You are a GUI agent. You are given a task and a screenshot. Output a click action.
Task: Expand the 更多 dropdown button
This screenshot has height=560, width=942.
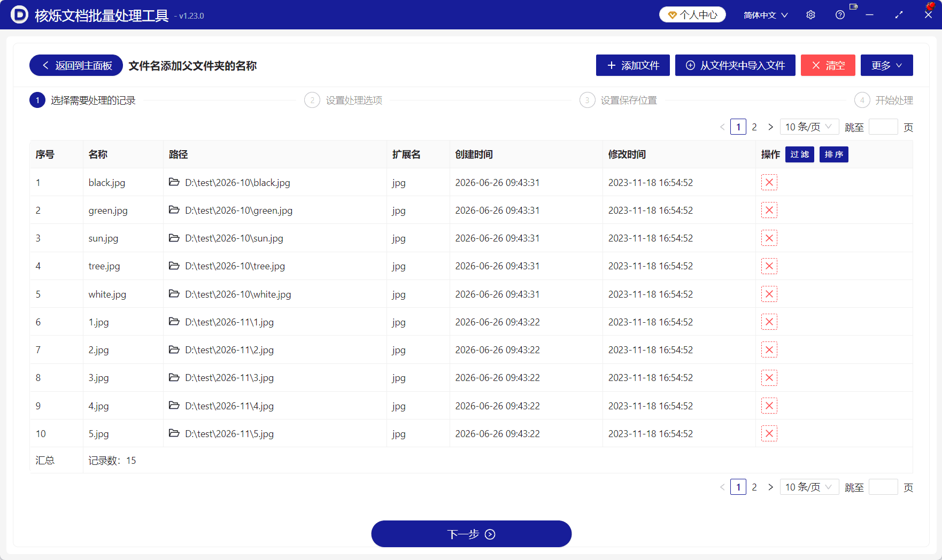886,65
